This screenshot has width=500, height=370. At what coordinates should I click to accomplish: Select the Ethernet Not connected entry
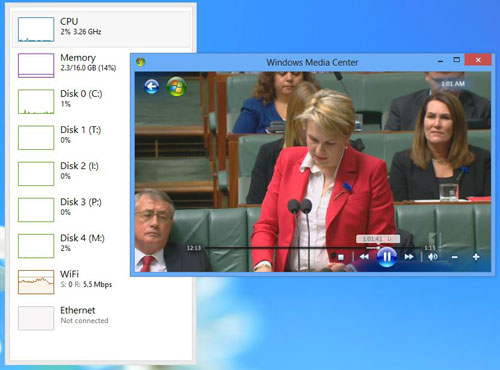[x=101, y=318]
